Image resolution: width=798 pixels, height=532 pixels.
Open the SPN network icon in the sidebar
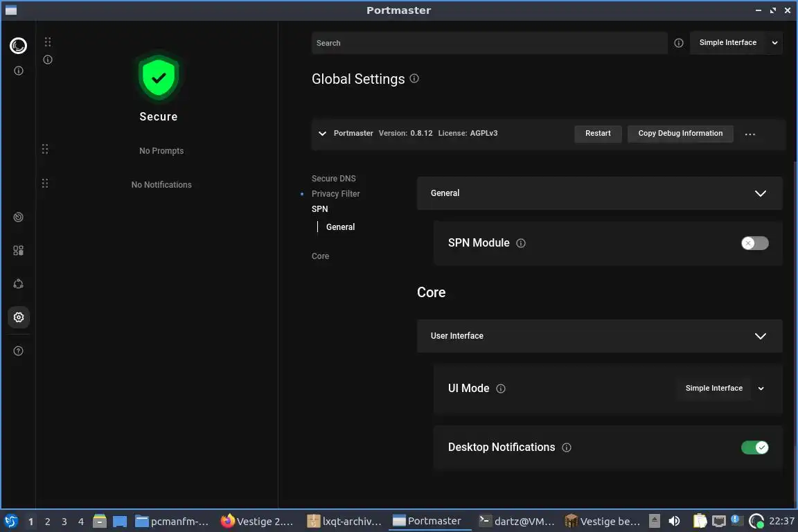click(18, 284)
